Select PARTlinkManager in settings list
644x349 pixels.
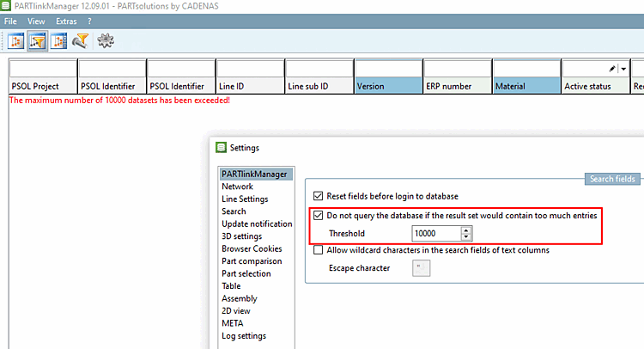coord(256,174)
